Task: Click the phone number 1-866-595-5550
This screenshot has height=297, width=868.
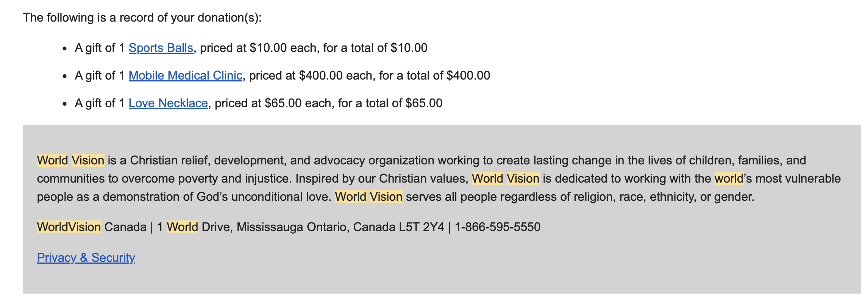Action: pos(497,227)
